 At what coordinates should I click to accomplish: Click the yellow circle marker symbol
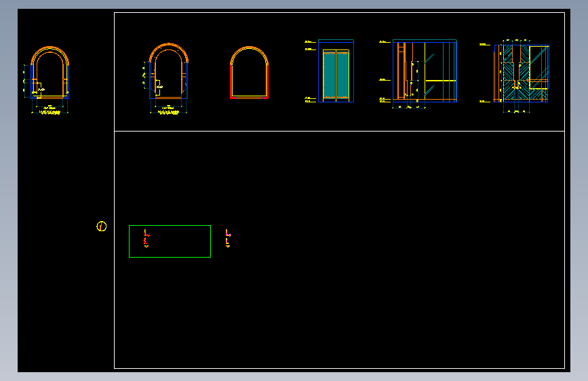(x=101, y=226)
